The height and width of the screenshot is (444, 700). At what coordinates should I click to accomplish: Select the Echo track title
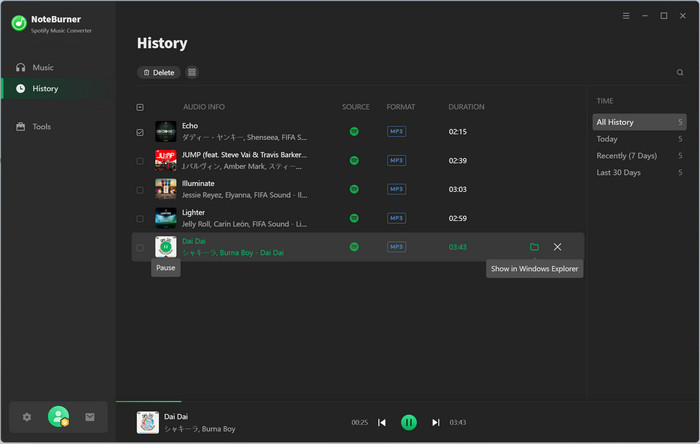[190, 126]
